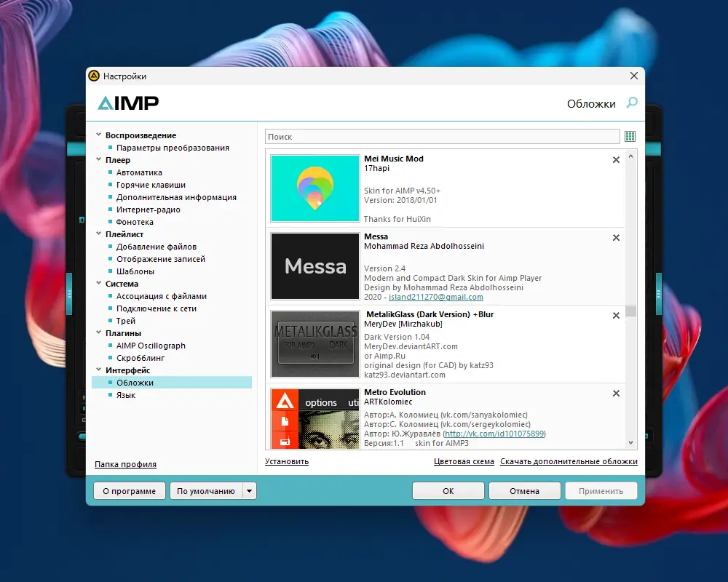Collapse the Плагины tree section
Viewport: 728px width, 582px height.
click(98, 332)
